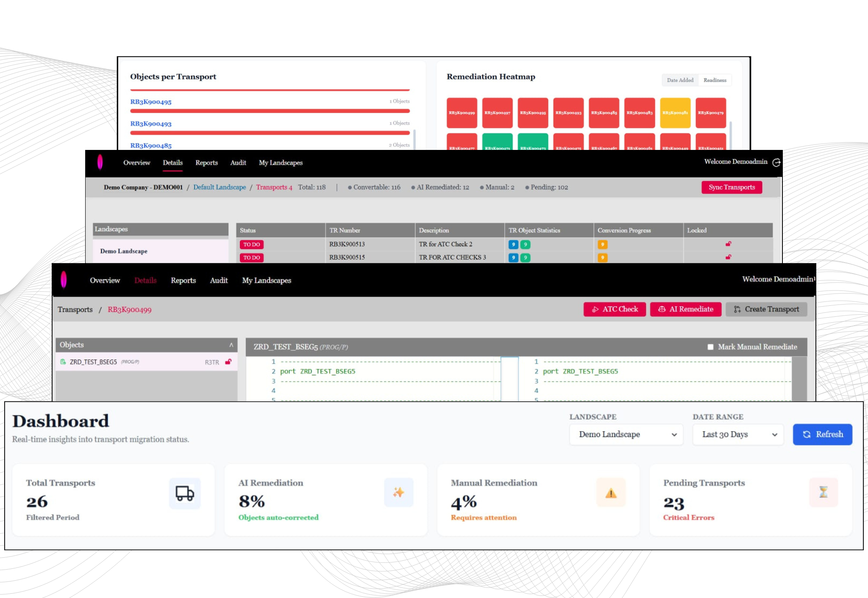This screenshot has width=868, height=598.
Task: Open ATC Check for transport RB3K900499
Action: tap(615, 309)
